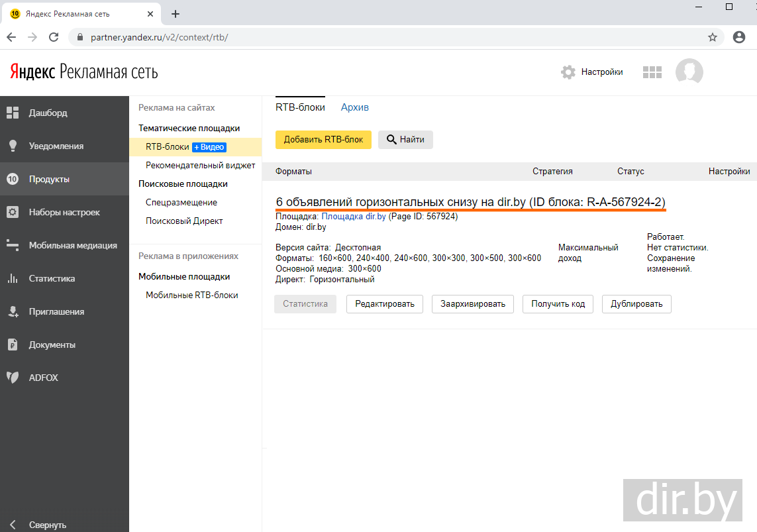
Task: Click the Получить код button
Action: 558,304
